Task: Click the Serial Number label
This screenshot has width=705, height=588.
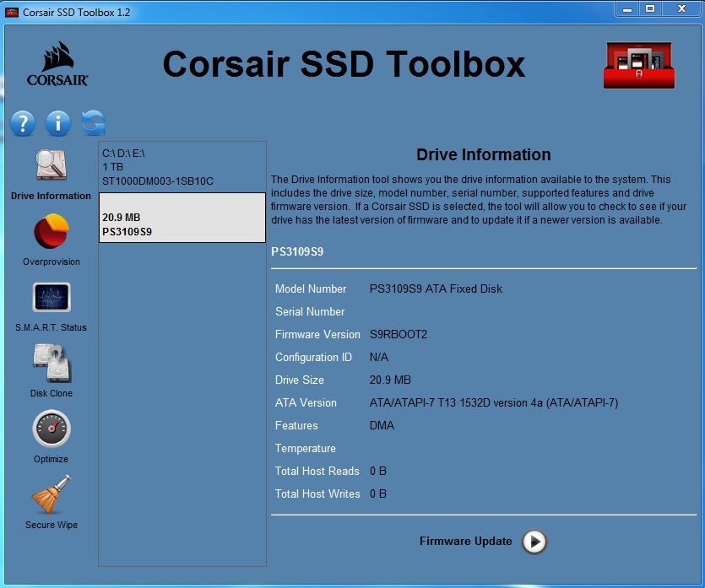Action: [310, 312]
